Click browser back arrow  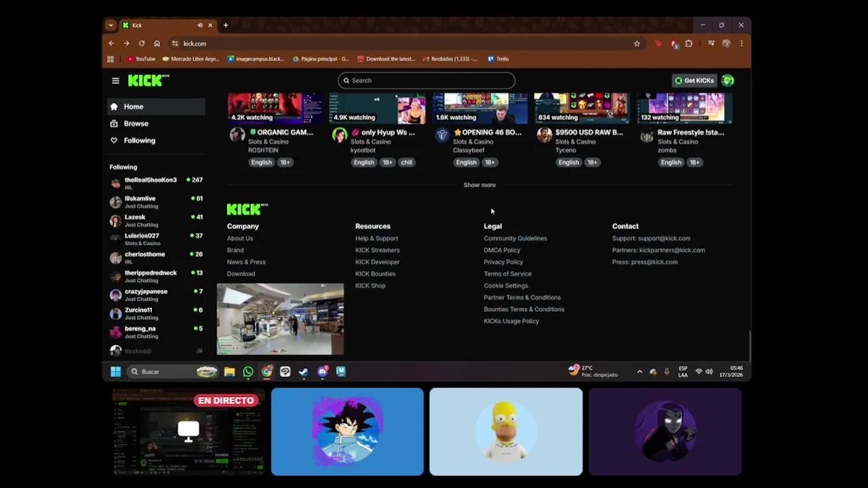[x=112, y=43]
